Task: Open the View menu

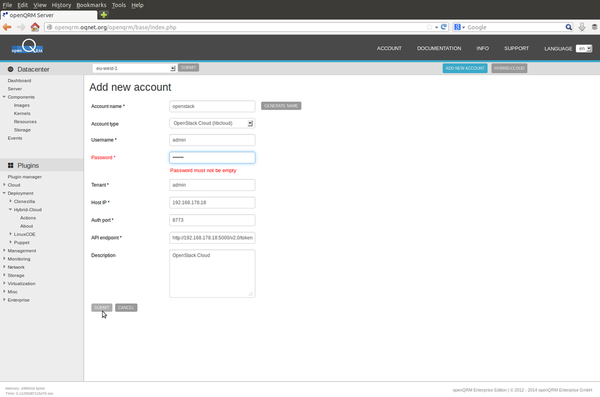Action: click(40, 5)
